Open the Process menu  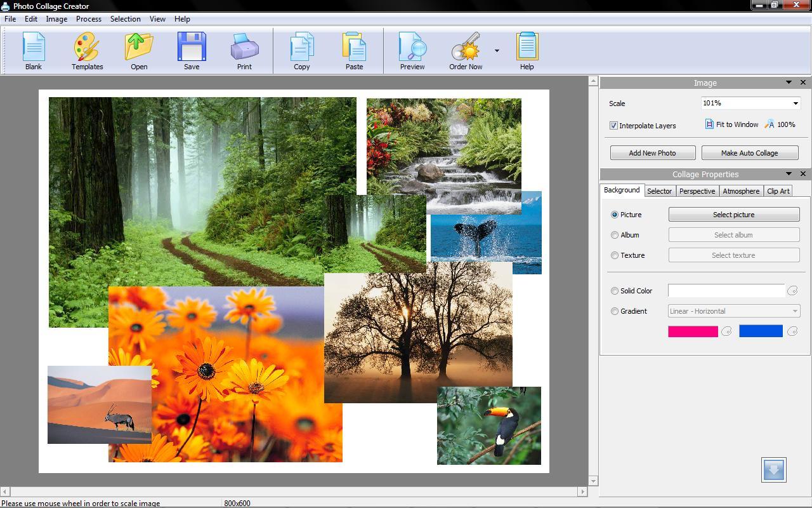click(88, 18)
